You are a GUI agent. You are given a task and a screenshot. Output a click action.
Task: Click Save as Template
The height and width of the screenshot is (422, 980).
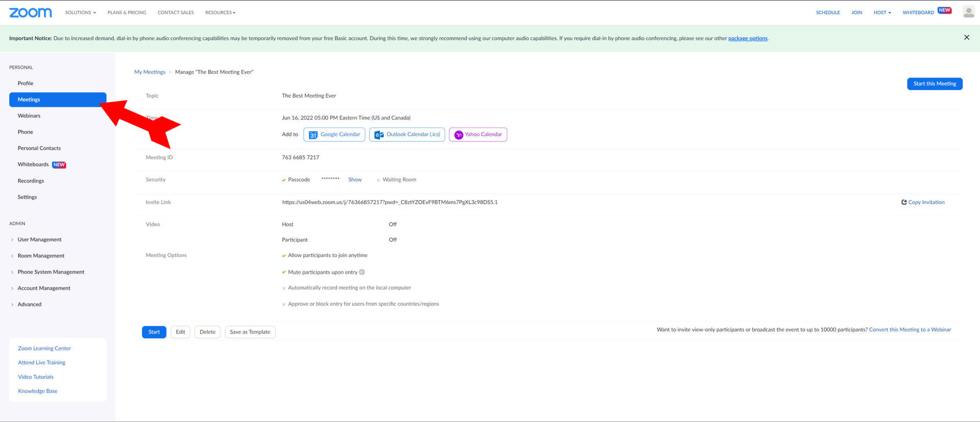point(250,332)
